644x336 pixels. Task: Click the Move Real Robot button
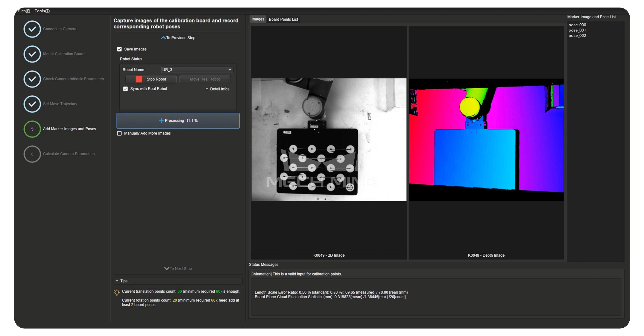click(205, 79)
